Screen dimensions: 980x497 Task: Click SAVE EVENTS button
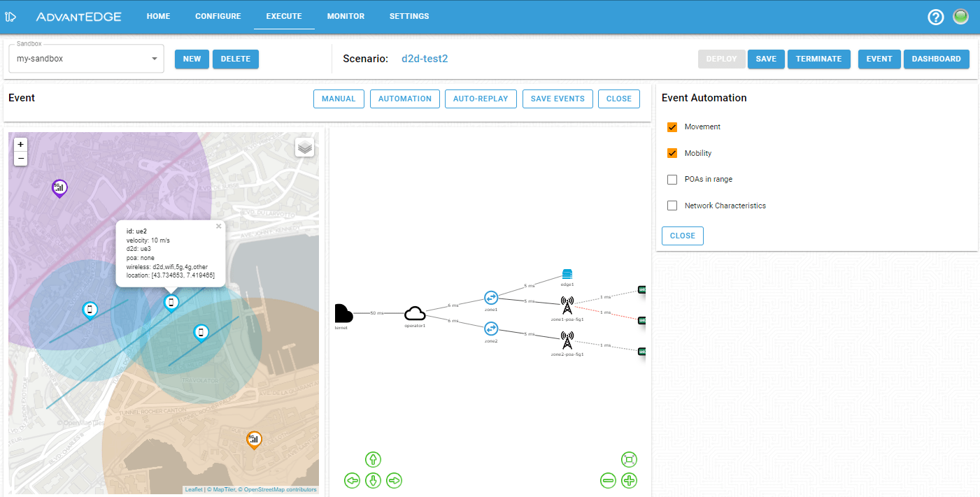[x=558, y=99]
